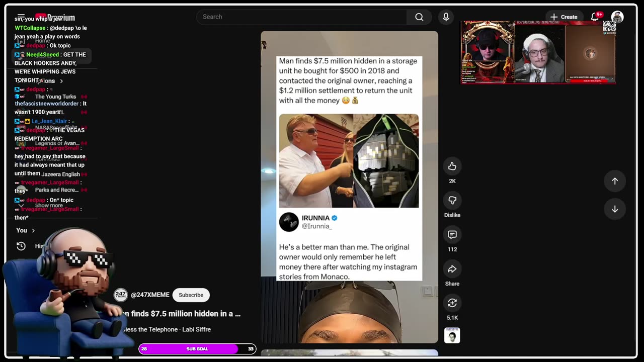Click the Bless the Telephone sound label
644x362 pixels.
point(168,329)
